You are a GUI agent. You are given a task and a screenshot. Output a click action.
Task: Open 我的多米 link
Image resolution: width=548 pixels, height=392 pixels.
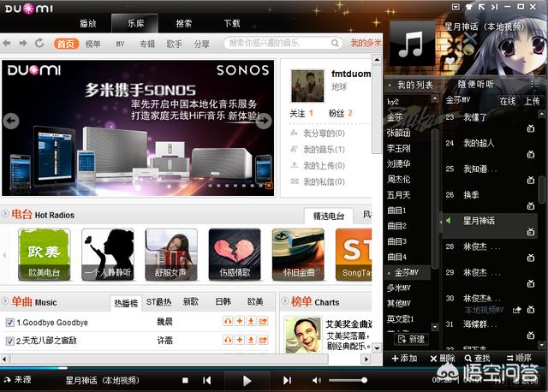click(366, 43)
